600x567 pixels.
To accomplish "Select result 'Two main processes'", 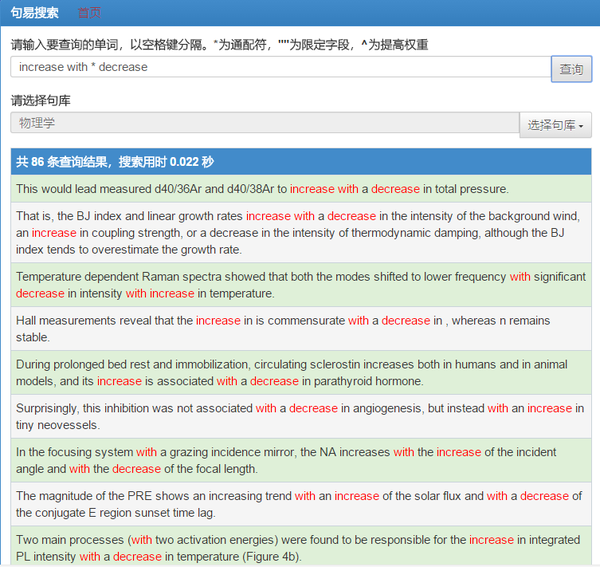I will click(301, 547).
